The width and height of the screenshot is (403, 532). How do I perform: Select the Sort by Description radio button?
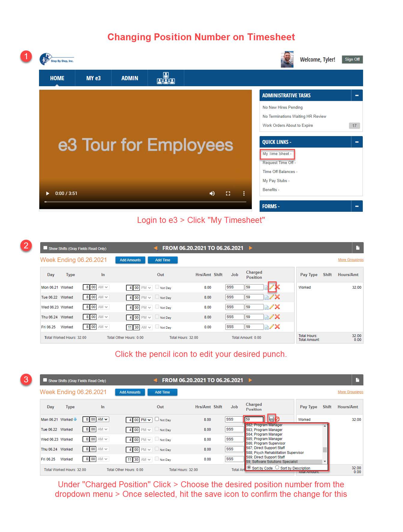point(277,467)
